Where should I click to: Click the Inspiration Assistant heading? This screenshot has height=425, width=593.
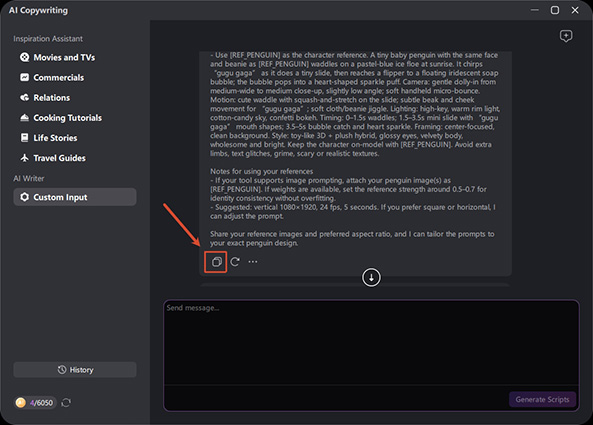click(x=48, y=39)
